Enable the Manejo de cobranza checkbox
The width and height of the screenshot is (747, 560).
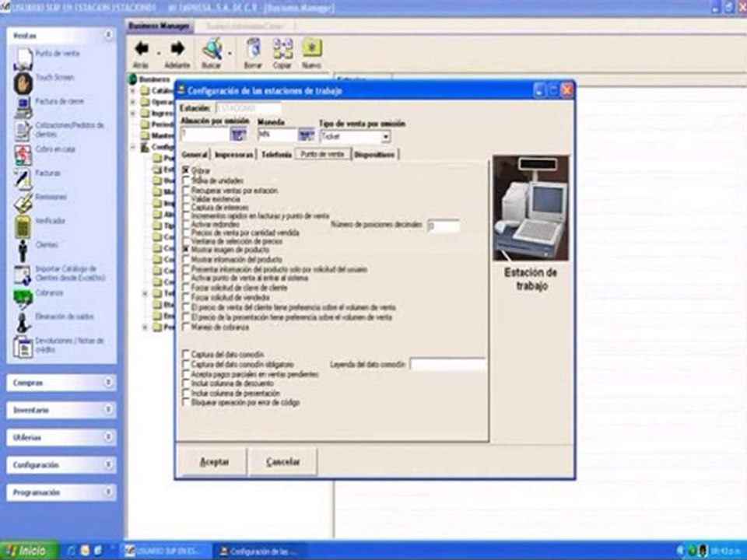(186, 327)
